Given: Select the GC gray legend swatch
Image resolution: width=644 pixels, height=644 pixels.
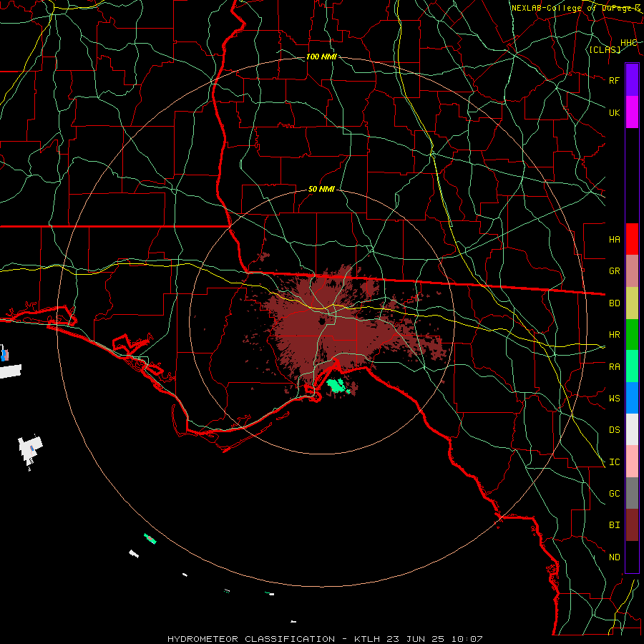Looking at the screenshot, I should pyautogui.click(x=632, y=493).
